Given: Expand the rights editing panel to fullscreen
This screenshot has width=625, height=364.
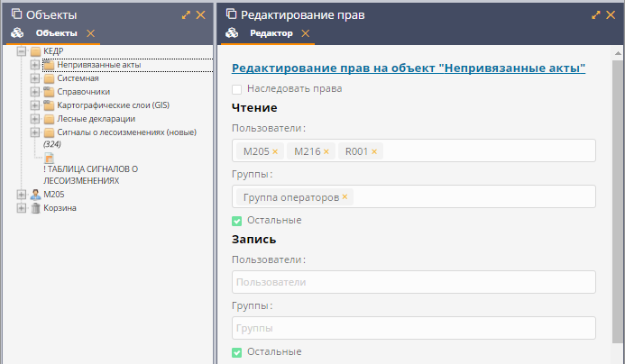Looking at the screenshot, I should click(x=596, y=15).
